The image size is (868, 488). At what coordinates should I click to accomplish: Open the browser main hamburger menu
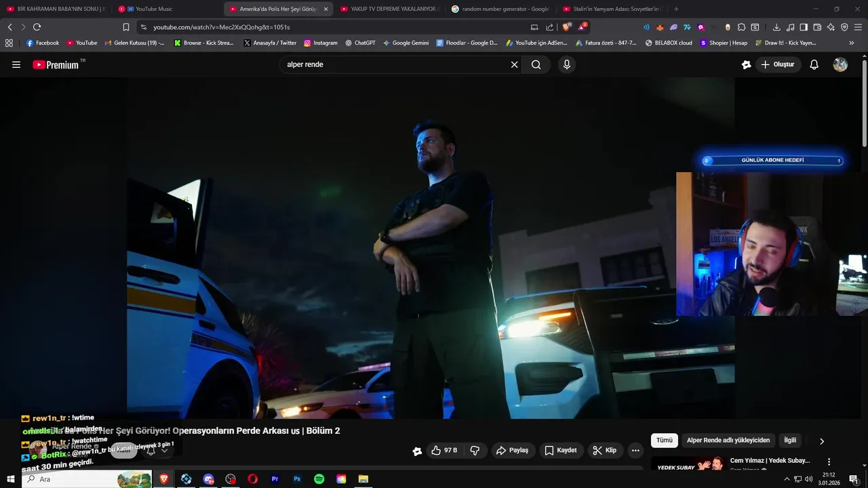tap(859, 27)
